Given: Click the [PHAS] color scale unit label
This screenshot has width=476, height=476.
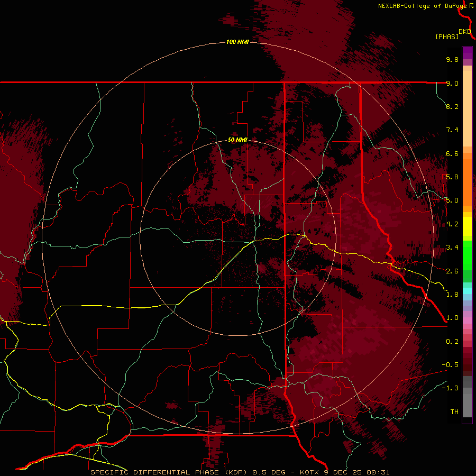Looking at the screenshot, I should click(x=447, y=36).
